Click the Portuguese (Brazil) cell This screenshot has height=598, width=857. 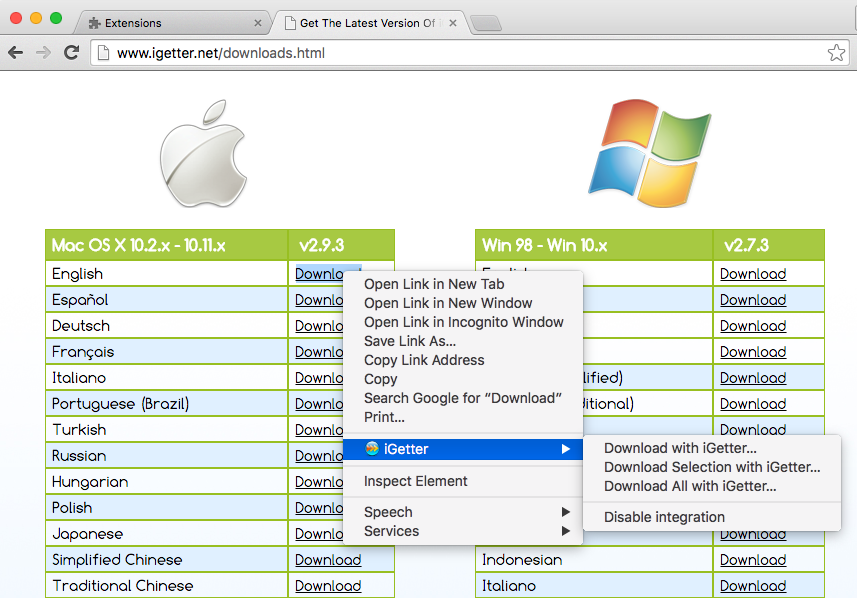click(x=167, y=404)
